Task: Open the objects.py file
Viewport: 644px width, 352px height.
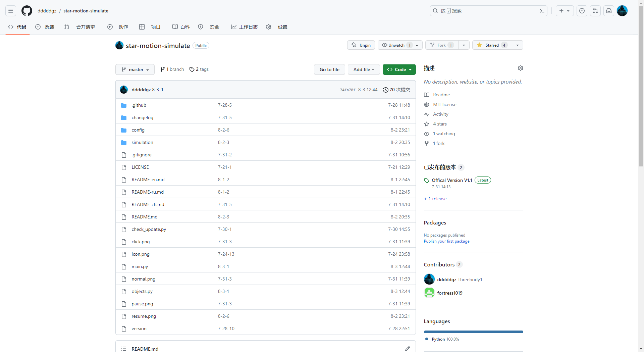Action: [x=142, y=291]
